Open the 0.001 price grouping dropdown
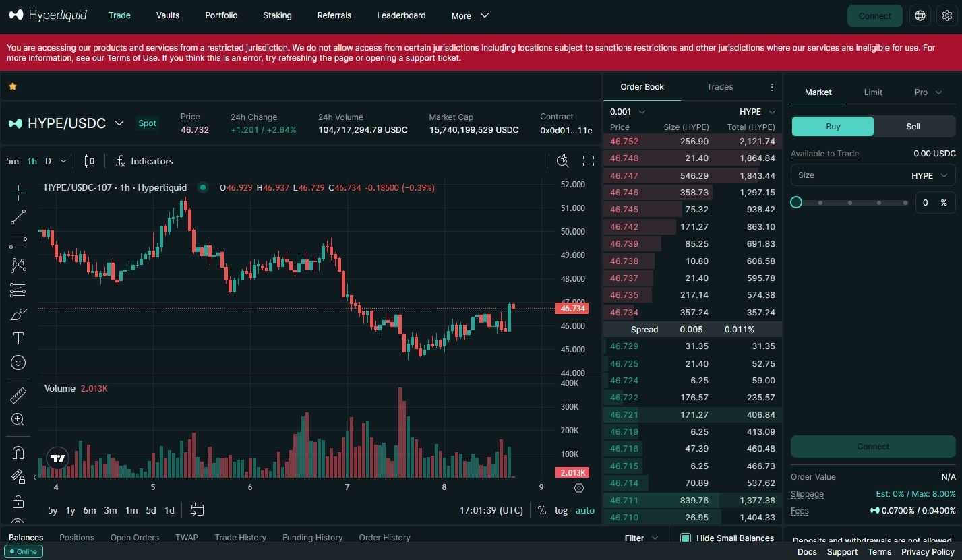Viewport: 962px width, 560px height. (x=628, y=112)
